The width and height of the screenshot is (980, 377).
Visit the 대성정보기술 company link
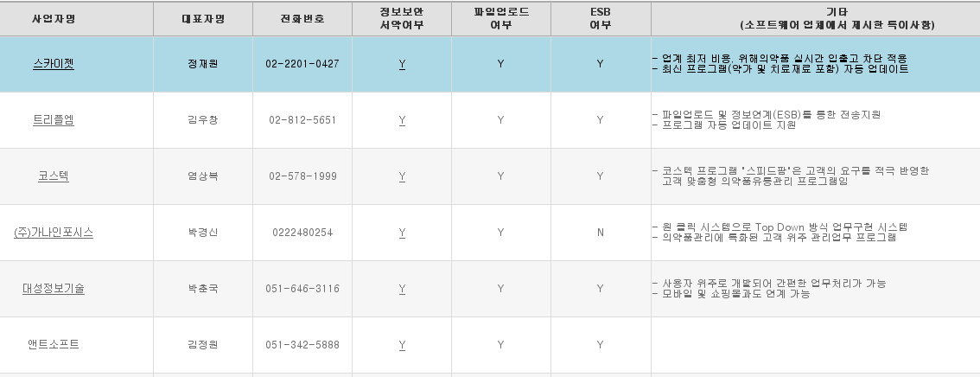click(54, 289)
